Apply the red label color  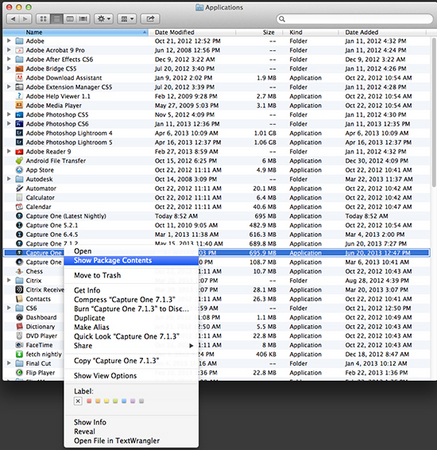click(x=89, y=401)
